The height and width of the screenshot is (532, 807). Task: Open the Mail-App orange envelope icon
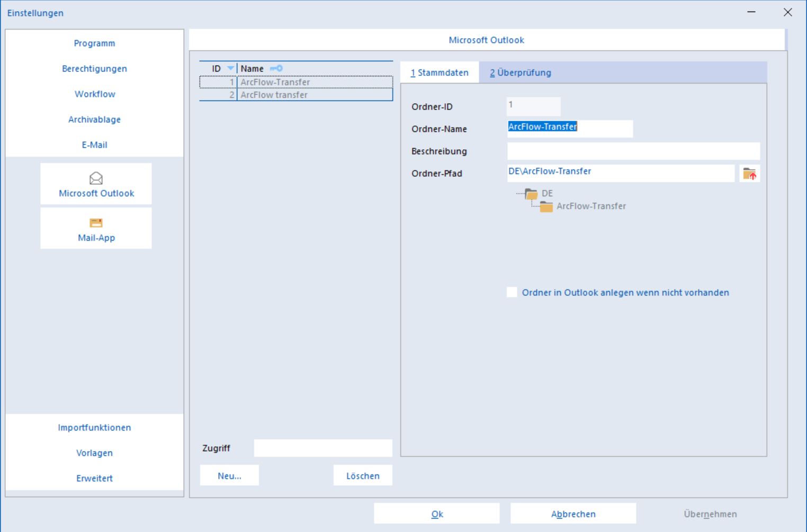click(96, 223)
